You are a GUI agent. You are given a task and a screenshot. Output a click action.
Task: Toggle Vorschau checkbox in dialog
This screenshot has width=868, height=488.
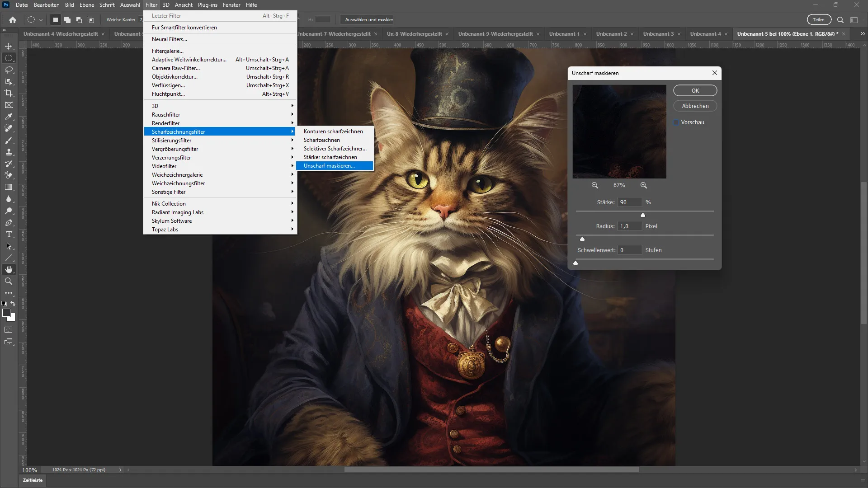point(675,122)
